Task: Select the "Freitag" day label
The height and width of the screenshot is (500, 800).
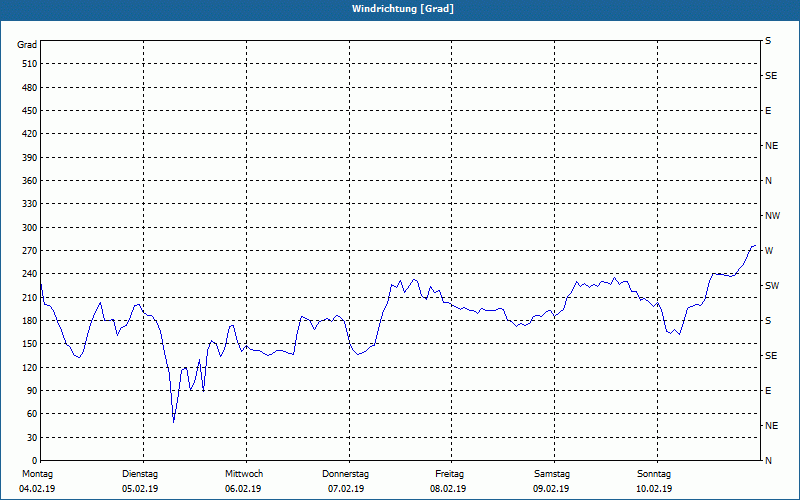Action: [449, 474]
